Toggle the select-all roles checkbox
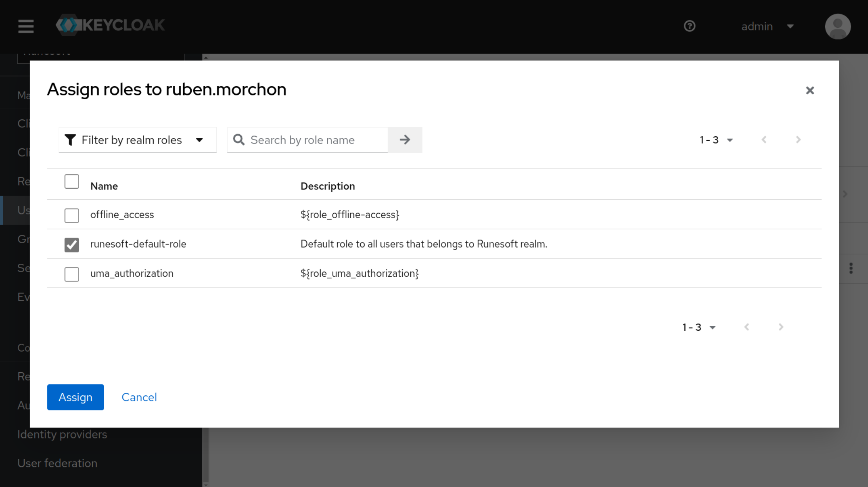This screenshot has width=868, height=487. [x=72, y=181]
